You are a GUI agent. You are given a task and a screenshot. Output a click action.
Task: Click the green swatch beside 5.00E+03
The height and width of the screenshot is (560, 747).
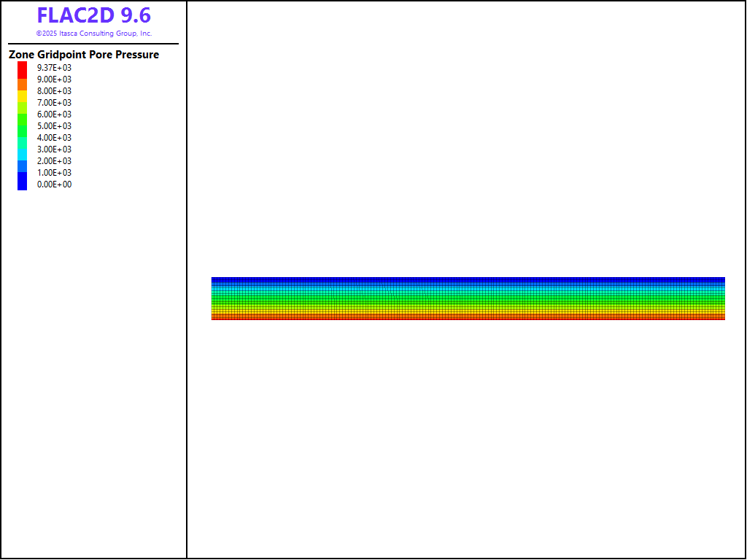point(22,124)
